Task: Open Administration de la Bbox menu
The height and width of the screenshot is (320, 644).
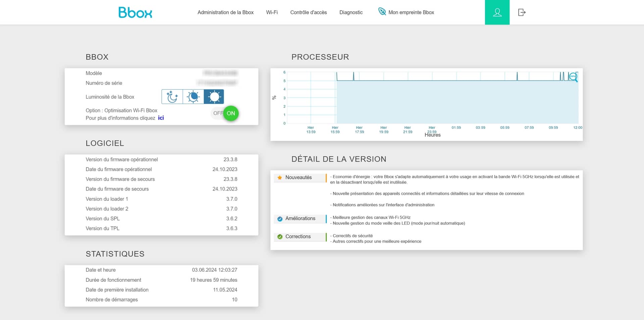Action: [x=225, y=12]
